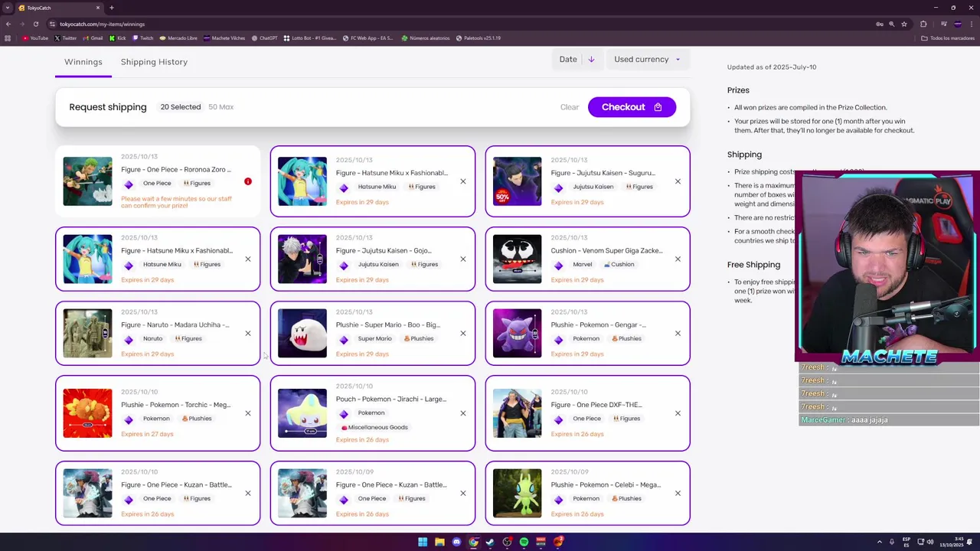The image size is (980, 551).
Task: Open the Twitch bookmark
Action: [143, 38]
